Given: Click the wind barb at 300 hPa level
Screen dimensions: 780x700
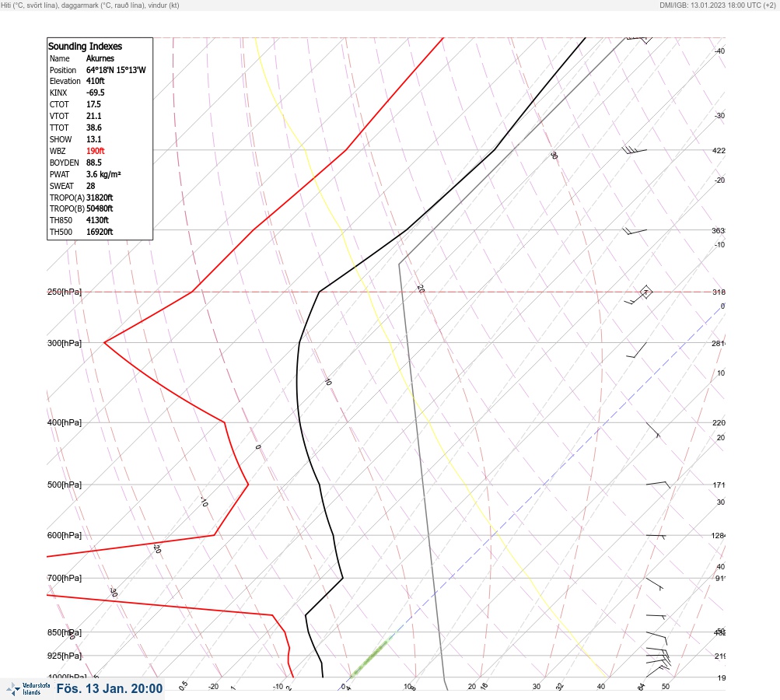Looking at the screenshot, I should click(x=637, y=350).
